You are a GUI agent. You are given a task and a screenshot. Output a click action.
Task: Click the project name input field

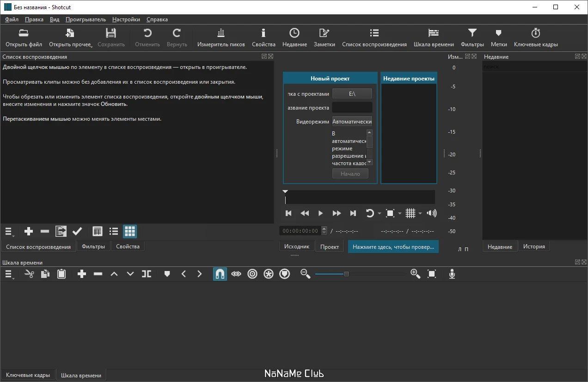352,108
